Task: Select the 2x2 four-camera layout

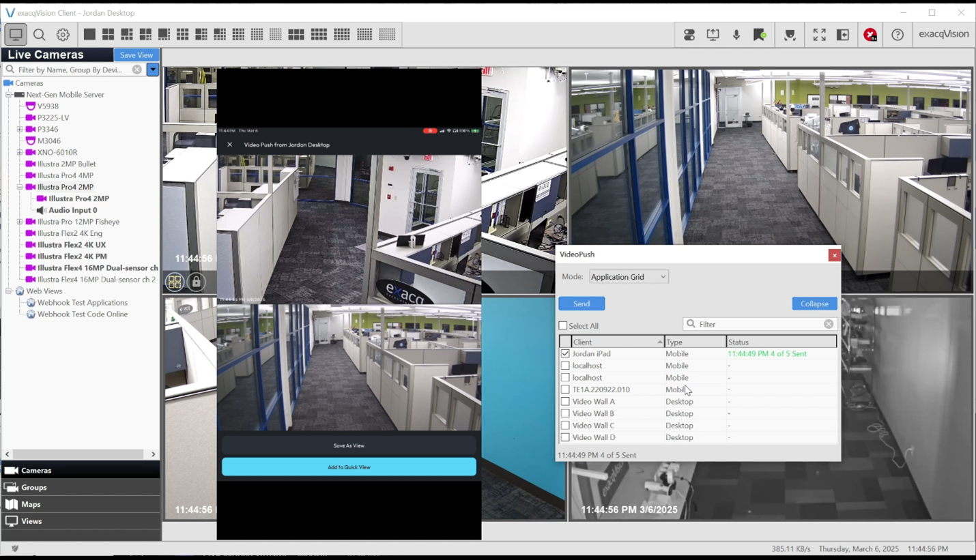Action: 108,35
